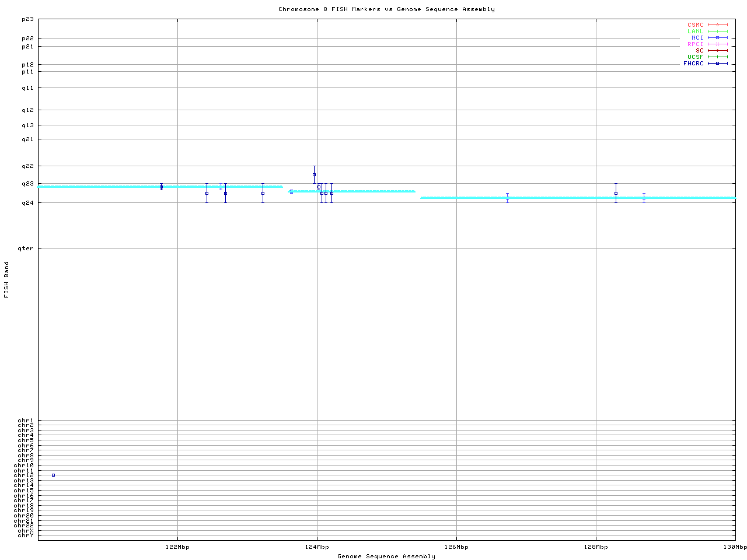
Task: Select the NCI legend marker sample
Action: (717, 38)
